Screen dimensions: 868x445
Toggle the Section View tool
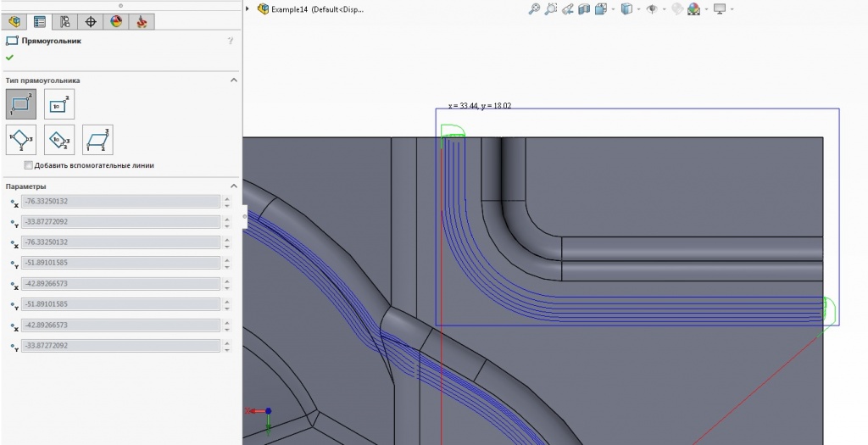tap(584, 8)
